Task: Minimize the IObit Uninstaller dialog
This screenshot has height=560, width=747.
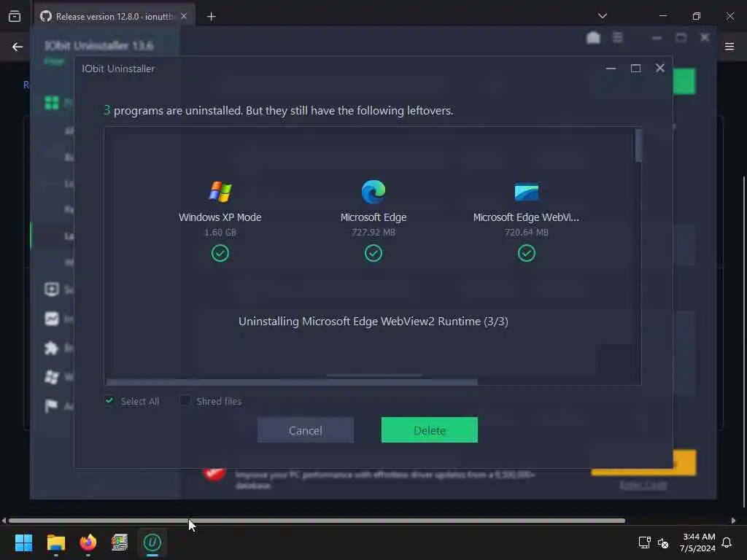Action: (x=611, y=69)
